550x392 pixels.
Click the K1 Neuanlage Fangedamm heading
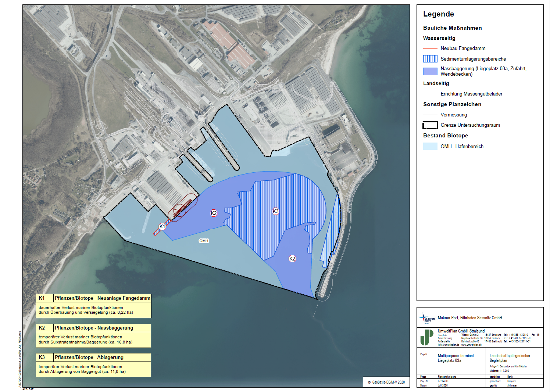(x=102, y=298)
